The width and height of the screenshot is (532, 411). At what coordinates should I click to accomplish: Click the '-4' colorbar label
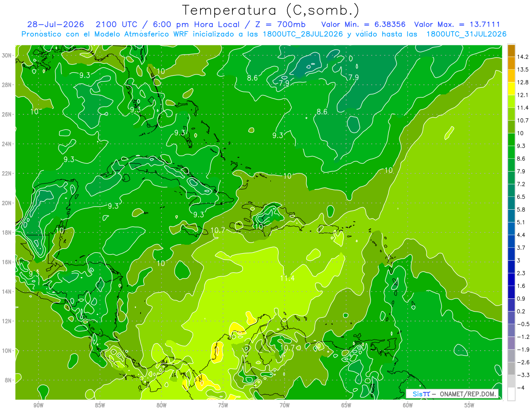coord(520,388)
